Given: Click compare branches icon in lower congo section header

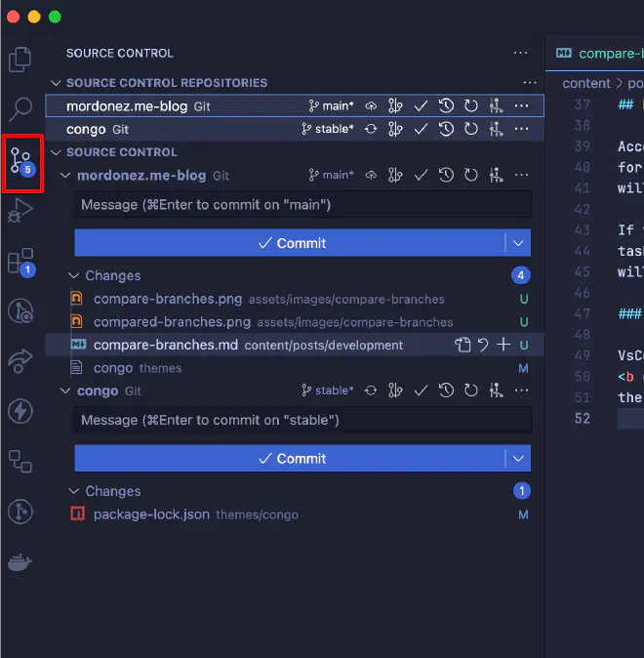Looking at the screenshot, I should point(395,391).
